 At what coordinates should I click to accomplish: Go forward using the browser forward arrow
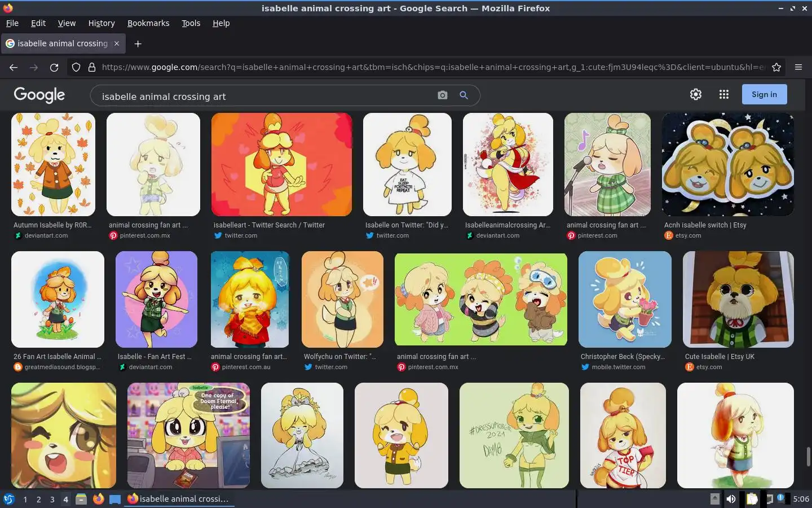[34, 67]
